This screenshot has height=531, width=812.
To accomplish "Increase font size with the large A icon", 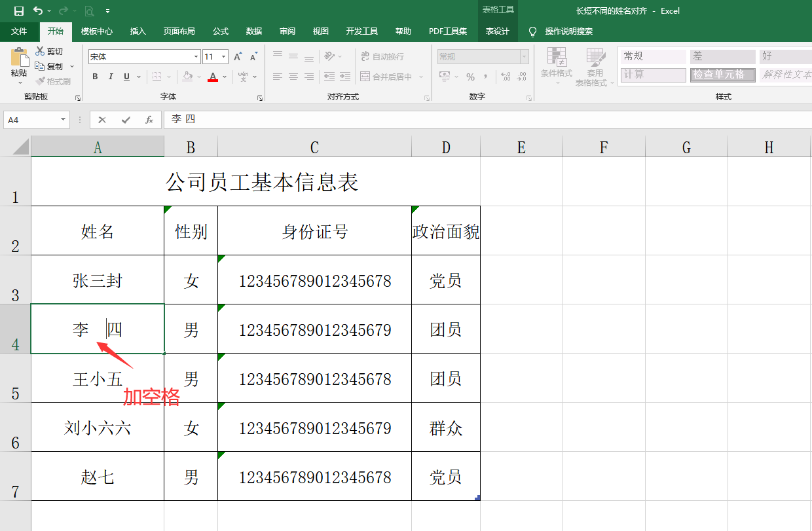I will coord(238,57).
